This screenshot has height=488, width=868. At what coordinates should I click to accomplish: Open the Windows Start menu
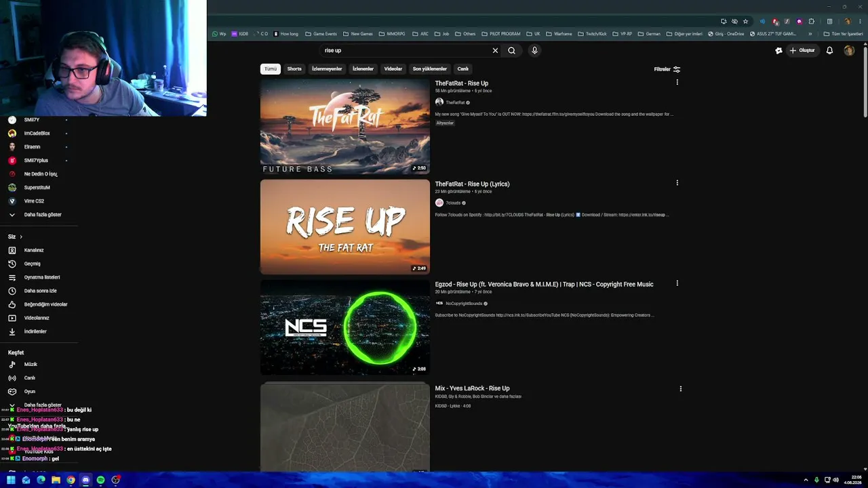point(11,480)
